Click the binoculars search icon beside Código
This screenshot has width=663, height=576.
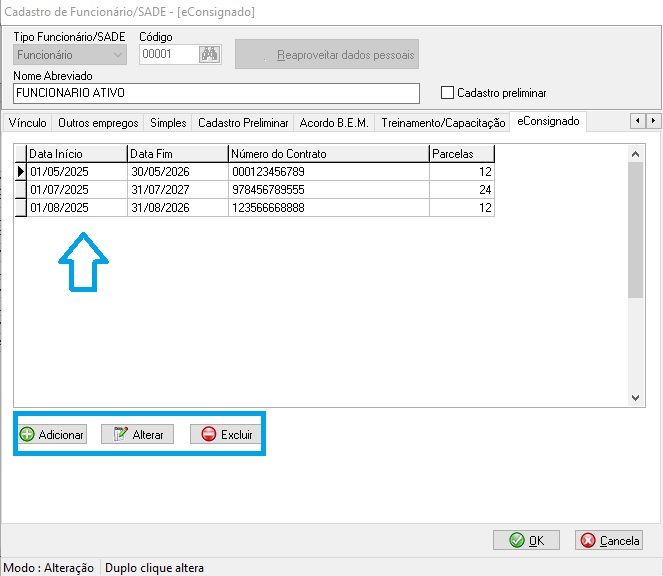click(x=210, y=54)
